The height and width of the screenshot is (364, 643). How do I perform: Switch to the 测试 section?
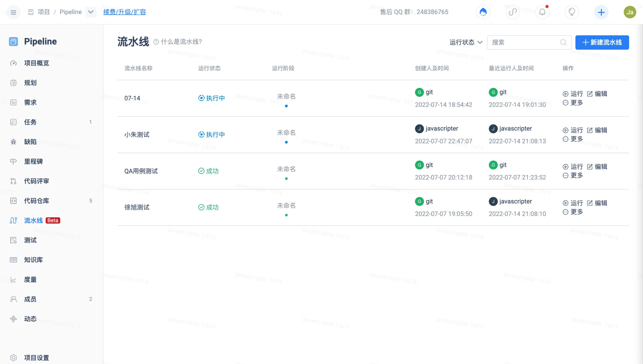(x=30, y=240)
